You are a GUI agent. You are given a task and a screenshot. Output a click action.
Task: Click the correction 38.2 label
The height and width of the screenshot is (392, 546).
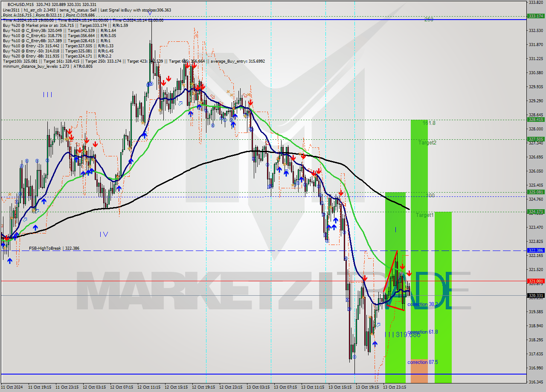423,304
